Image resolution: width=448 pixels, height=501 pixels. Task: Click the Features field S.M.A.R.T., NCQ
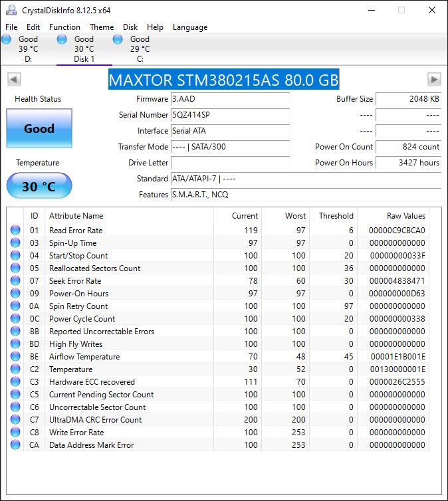coord(306,195)
